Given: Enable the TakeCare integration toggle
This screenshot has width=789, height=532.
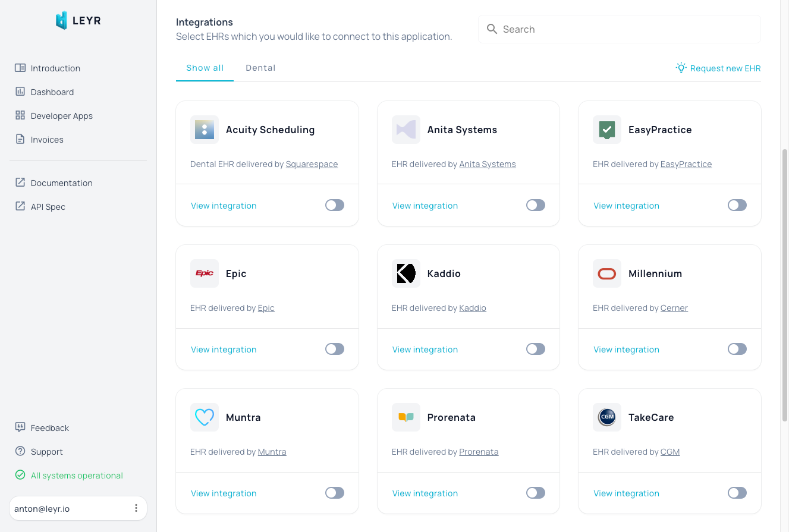Looking at the screenshot, I should click(x=737, y=493).
